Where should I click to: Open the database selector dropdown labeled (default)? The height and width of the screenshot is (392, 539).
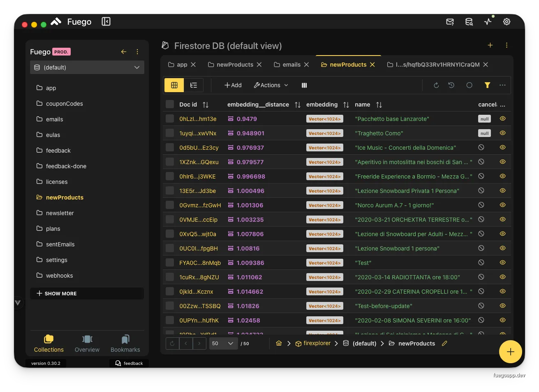click(x=87, y=67)
